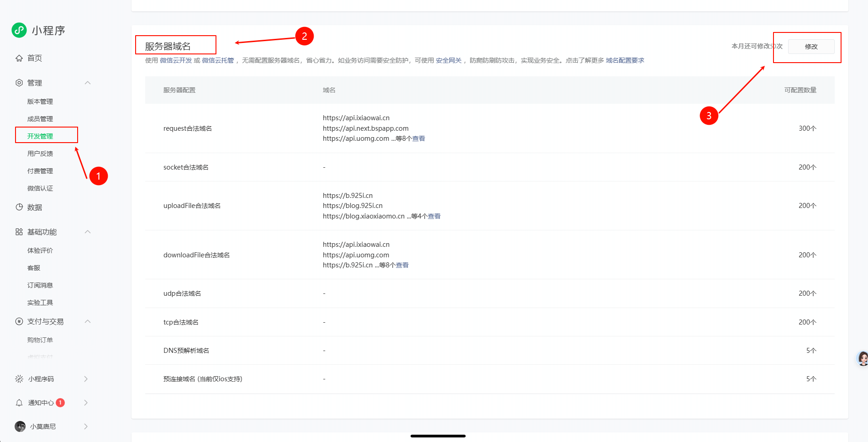Viewport: 868px width, 442px height.
Task: Open the floating customer service avatar
Action: tap(862, 358)
